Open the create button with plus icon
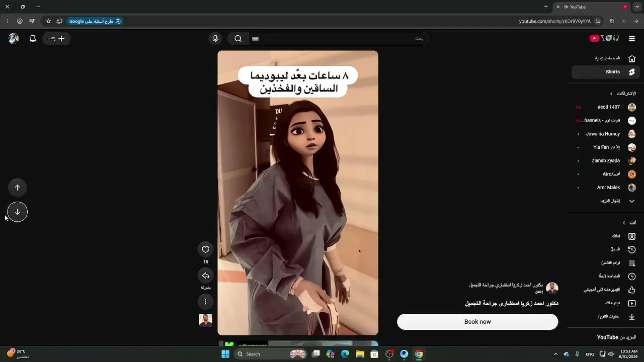This screenshot has width=644, height=362. click(56, 38)
